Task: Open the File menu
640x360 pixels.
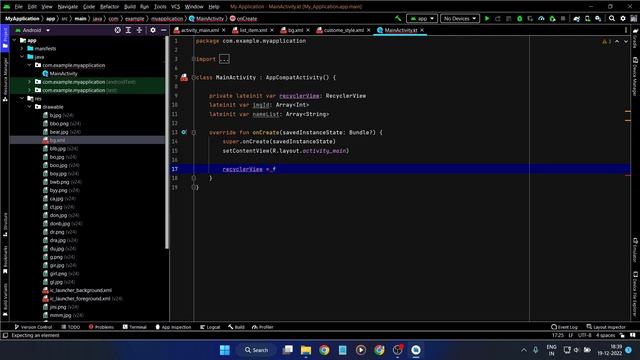Action: pyautogui.click(x=18, y=7)
